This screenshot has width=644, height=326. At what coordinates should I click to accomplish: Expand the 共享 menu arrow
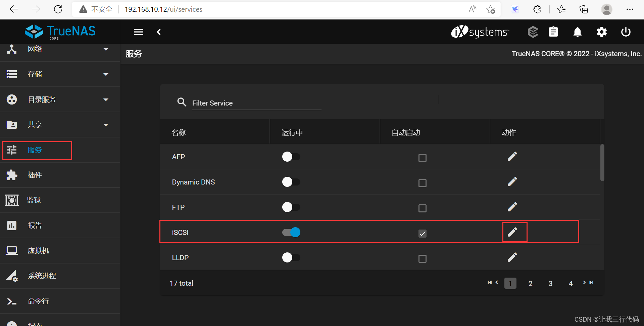point(106,125)
